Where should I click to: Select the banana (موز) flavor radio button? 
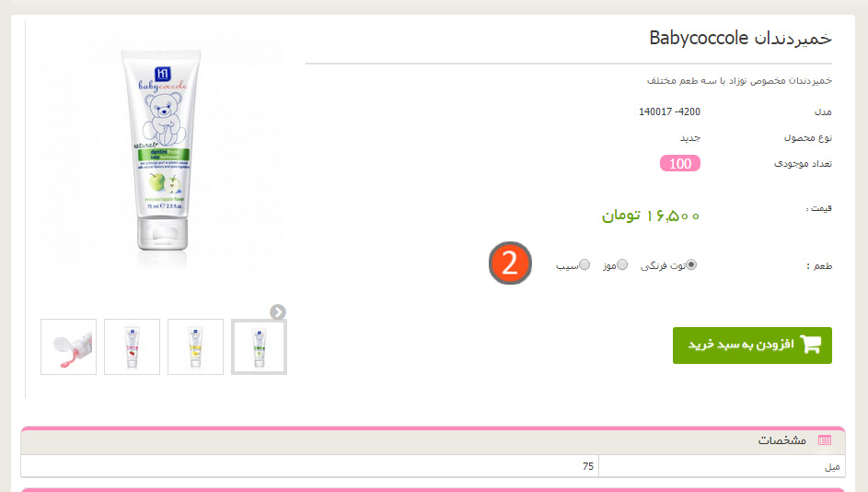pos(622,264)
